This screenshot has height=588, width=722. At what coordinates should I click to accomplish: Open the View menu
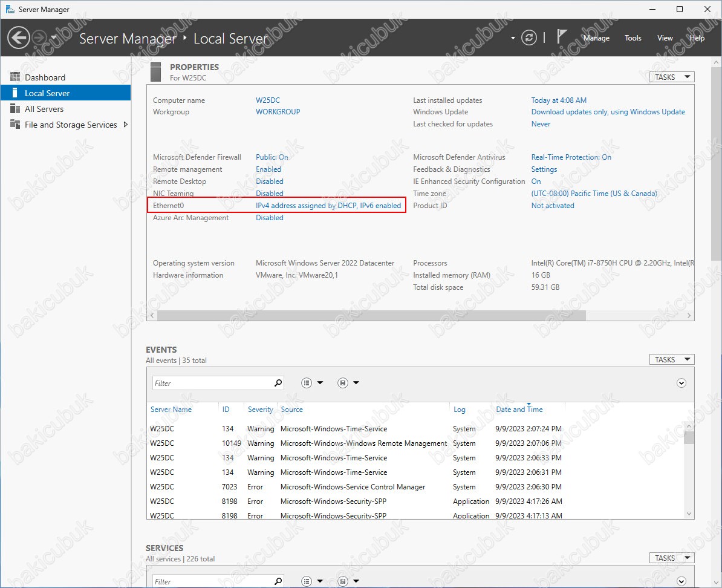coord(665,38)
